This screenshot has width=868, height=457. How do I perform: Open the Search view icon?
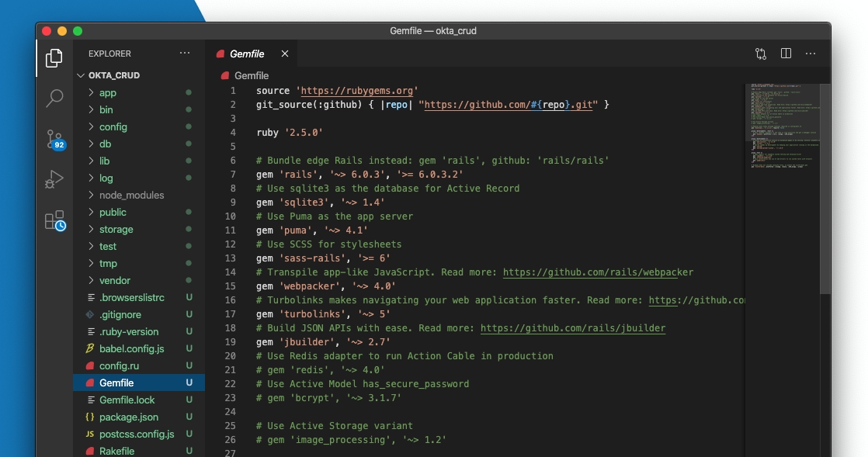[x=54, y=99]
